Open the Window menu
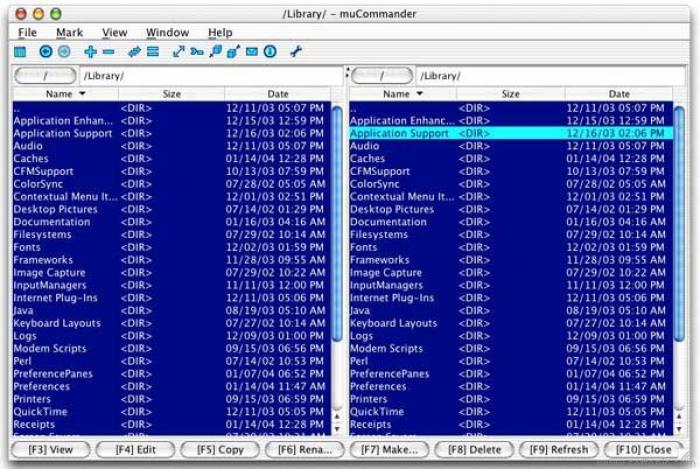Image resolution: width=700 pixels, height=469 pixels. tap(167, 33)
